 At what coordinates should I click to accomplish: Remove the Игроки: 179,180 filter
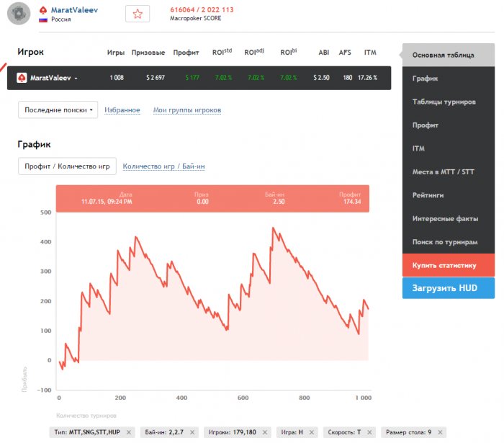click(265, 432)
